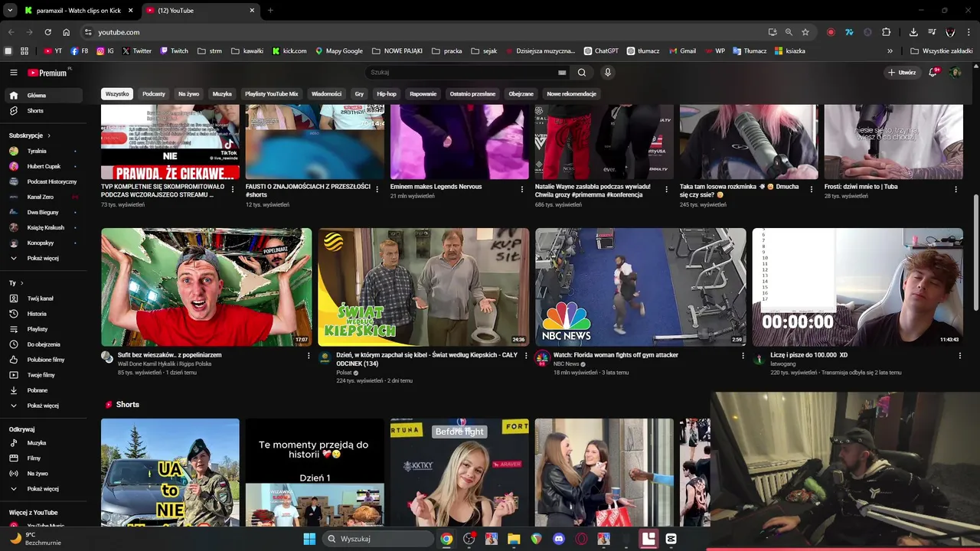Open the NBC News gym video thumbnail

(641, 287)
